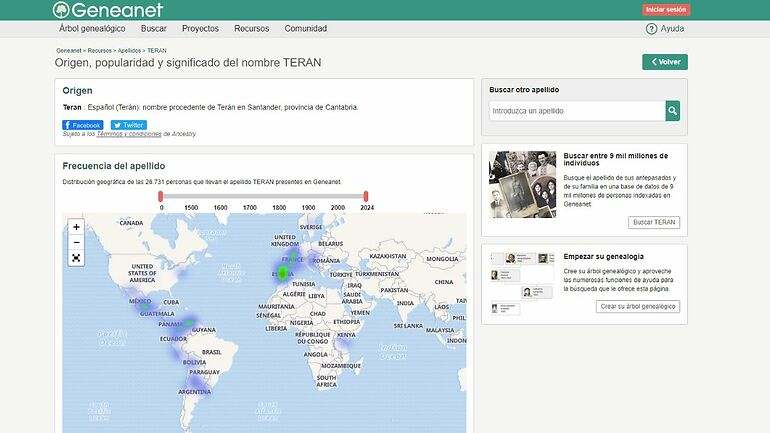The image size is (770, 433).
Task: Click the search magnifier button for surnames
Action: pos(672,111)
